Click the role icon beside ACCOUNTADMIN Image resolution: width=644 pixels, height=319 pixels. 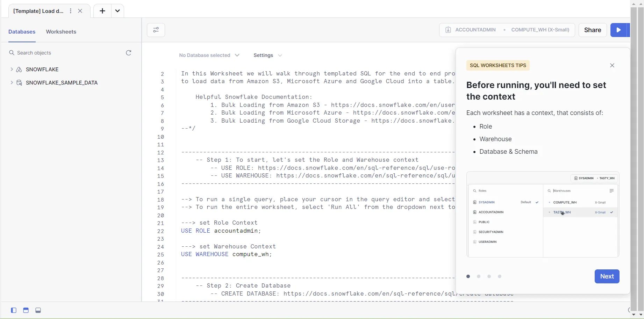(448, 30)
